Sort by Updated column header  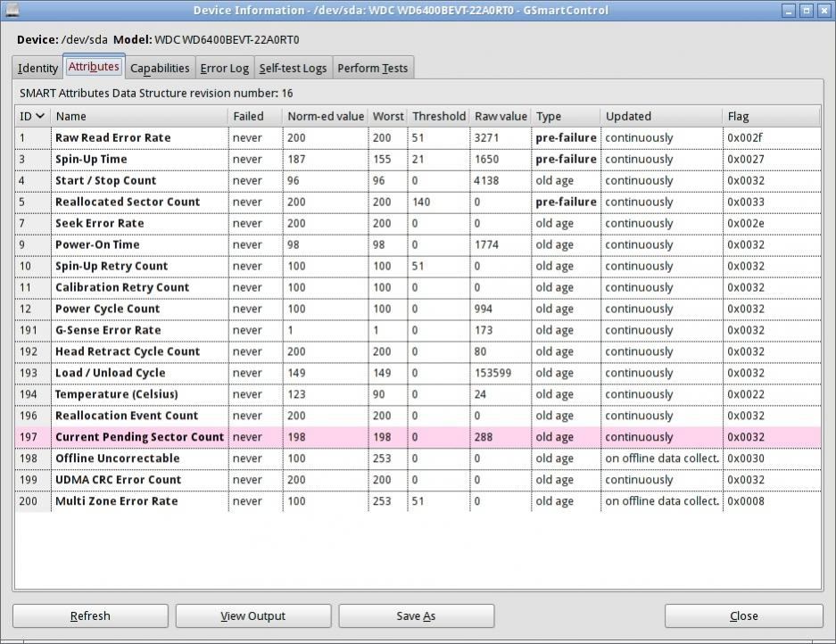click(x=662, y=116)
